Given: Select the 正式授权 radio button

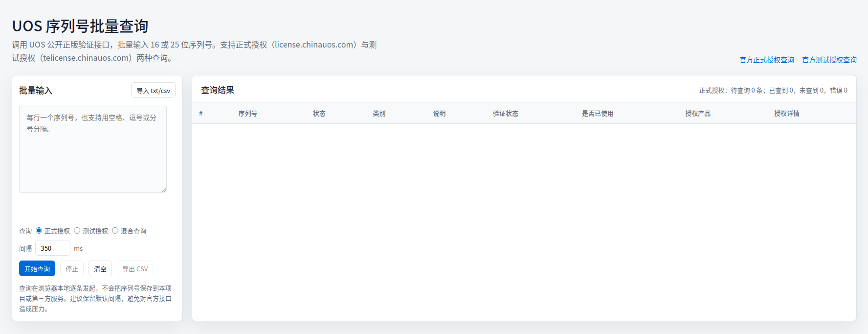Looking at the screenshot, I should point(39,231).
